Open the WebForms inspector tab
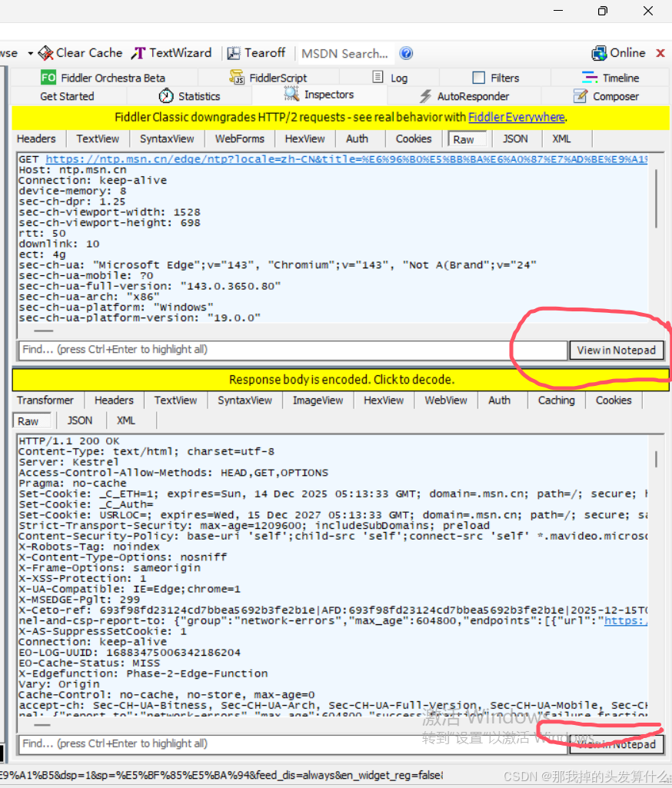Image resolution: width=672 pixels, height=788 pixels. point(239,138)
